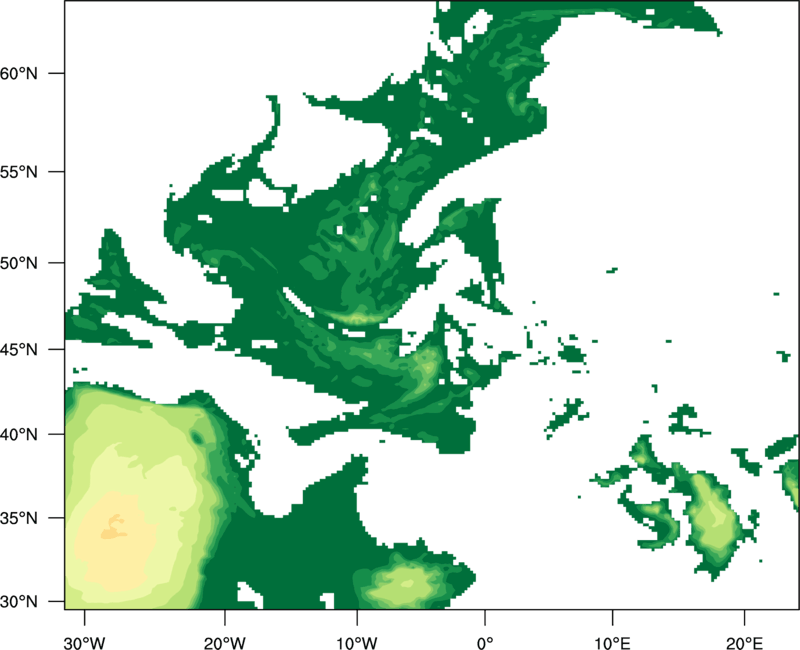Image resolution: width=800 pixels, height=650 pixels.
Task: Click the 60°N latitude axis label
Action: pos(19,73)
